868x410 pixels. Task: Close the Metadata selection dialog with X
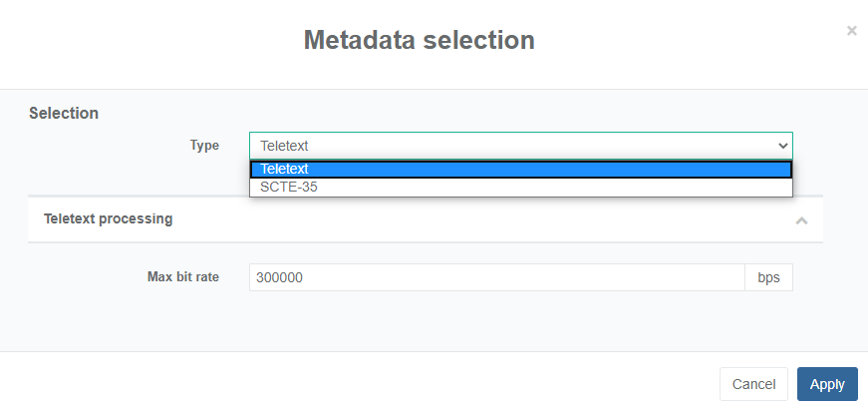click(851, 31)
